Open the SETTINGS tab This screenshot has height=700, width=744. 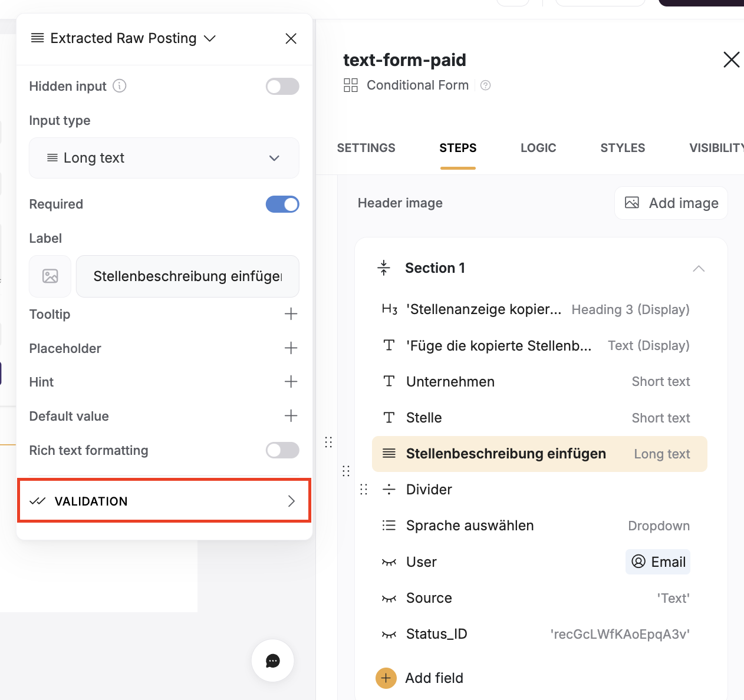[x=366, y=148]
